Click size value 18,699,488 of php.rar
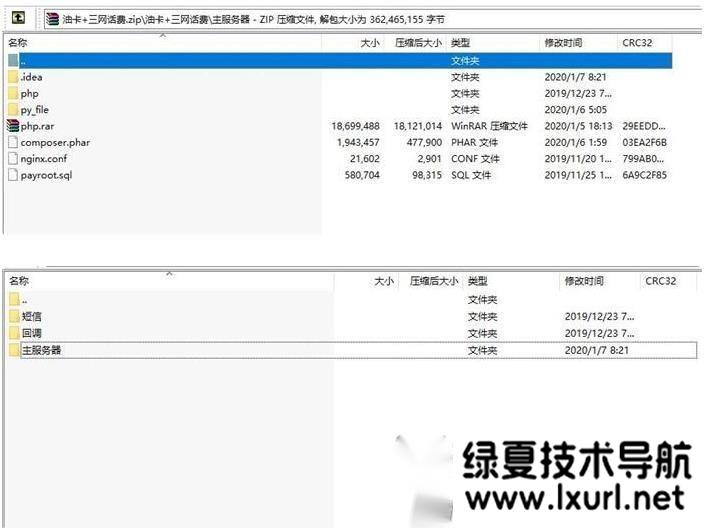The width and height of the screenshot is (705, 528). click(x=356, y=126)
